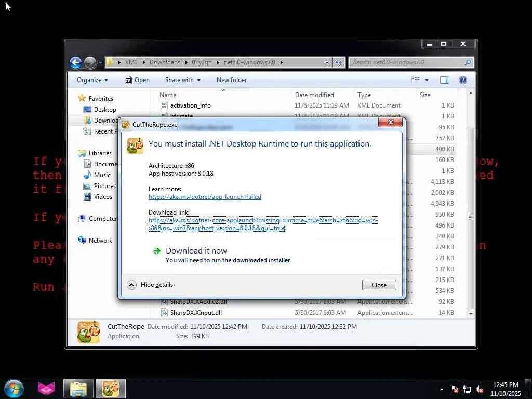
Task: Open address bar previous locations dropdown
Action: [x=327, y=62]
